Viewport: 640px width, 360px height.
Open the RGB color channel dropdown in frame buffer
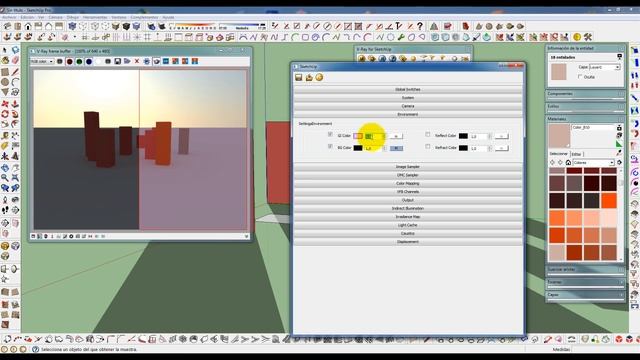42,61
